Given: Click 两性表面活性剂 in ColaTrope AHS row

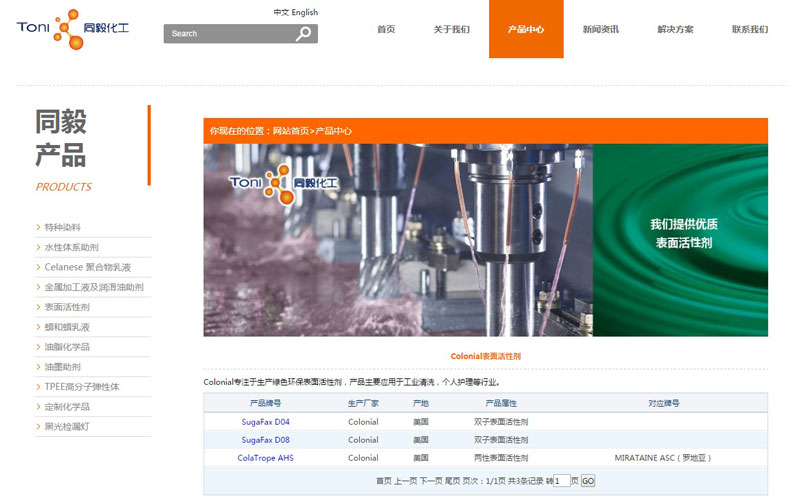Looking at the screenshot, I should [501, 458].
